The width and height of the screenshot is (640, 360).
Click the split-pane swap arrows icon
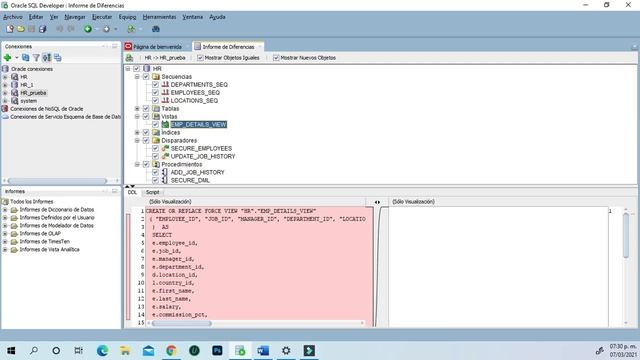[377, 202]
